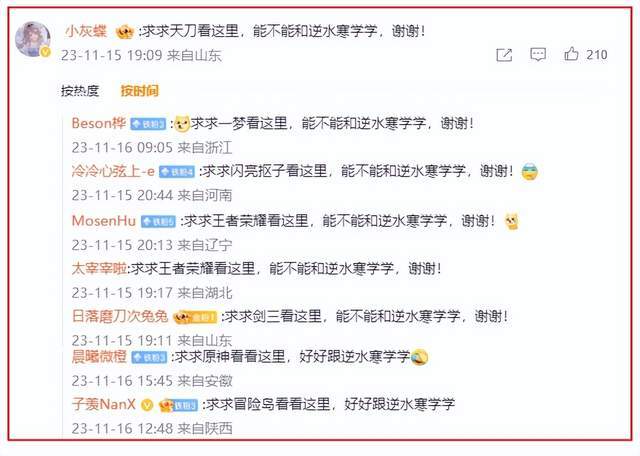Click the fan badge next to 冷冷心弦上-e
The width and height of the screenshot is (640, 456).
coord(177,172)
